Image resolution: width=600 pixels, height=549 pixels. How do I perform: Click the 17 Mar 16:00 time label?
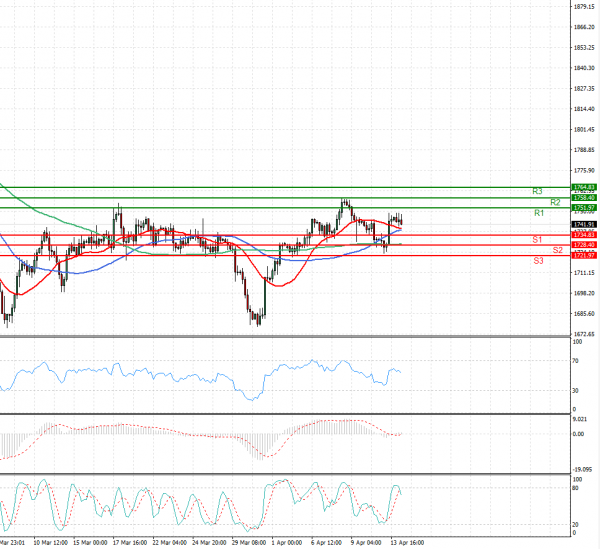point(130,542)
